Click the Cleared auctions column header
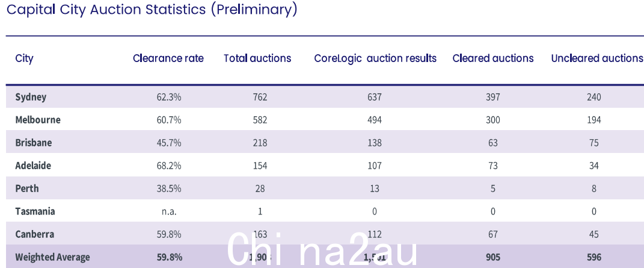644x268 pixels. click(493, 58)
